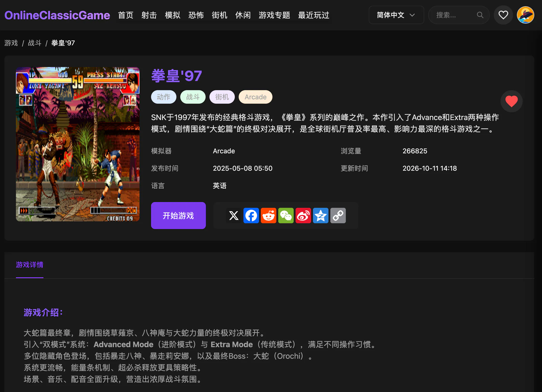The width and height of the screenshot is (542, 392).
Task: Click the 开始游戏 button
Action: (x=178, y=216)
